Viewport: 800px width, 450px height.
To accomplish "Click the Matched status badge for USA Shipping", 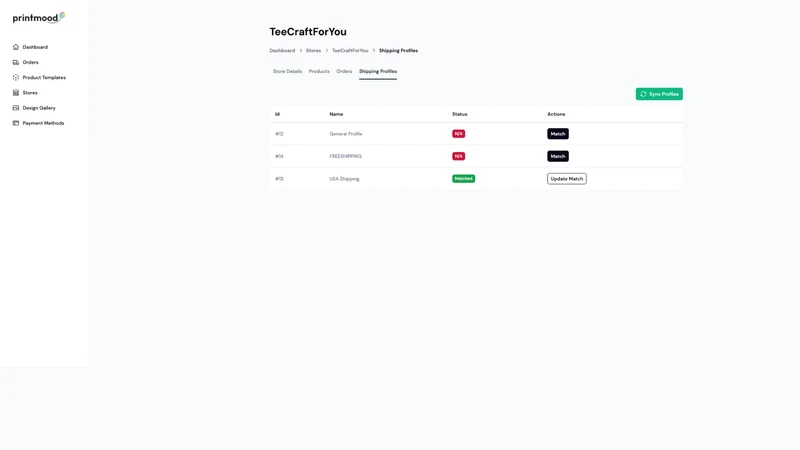I will point(463,179).
